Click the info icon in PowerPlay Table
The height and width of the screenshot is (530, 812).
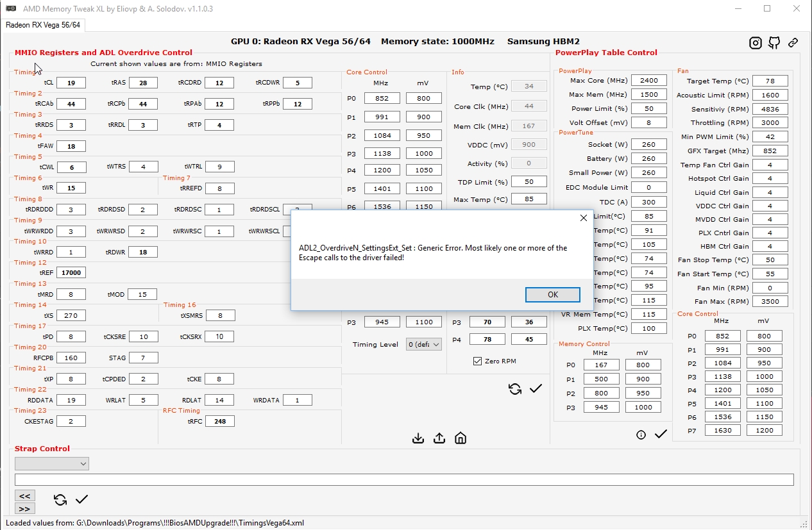[641, 435]
